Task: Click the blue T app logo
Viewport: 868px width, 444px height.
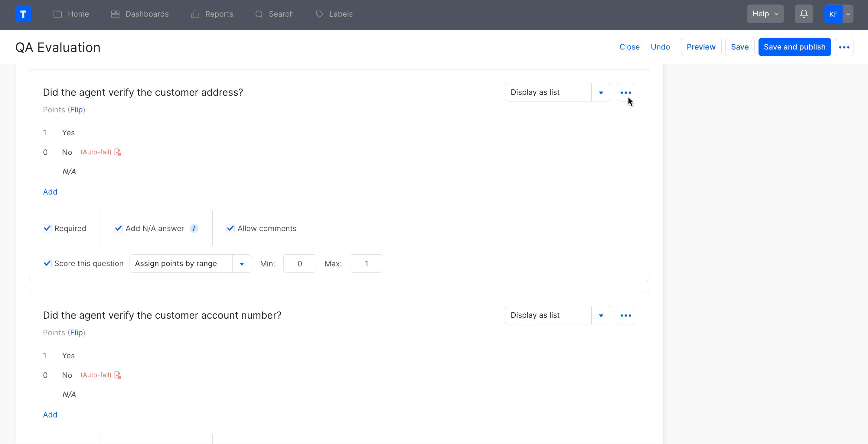Action: point(23,14)
